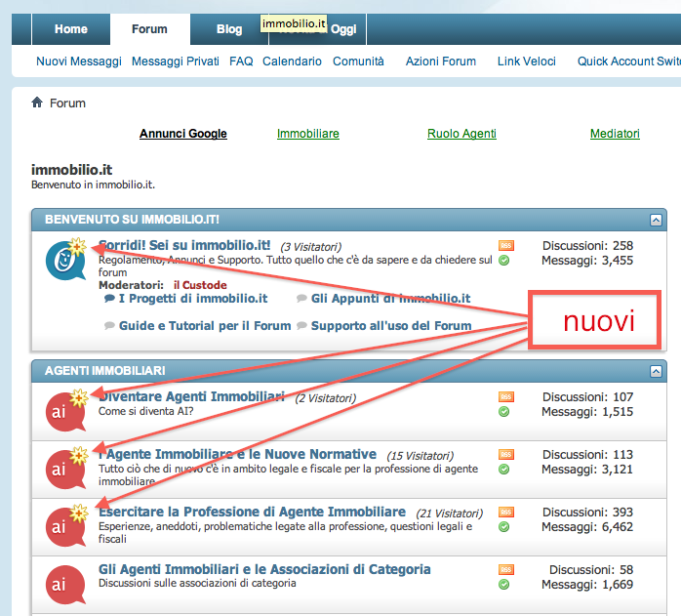Collapse the Benvenuto su immobilio.it section
The height and width of the screenshot is (616, 681).
click(x=657, y=221)
